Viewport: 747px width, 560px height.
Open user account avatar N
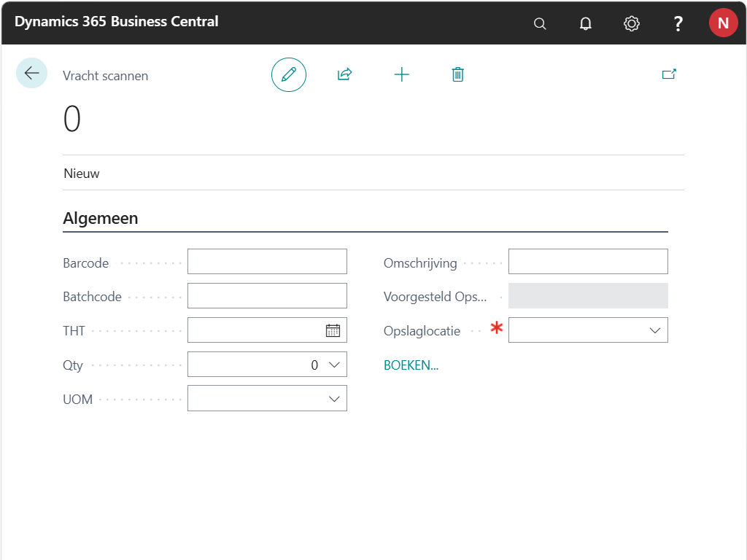(x=722, y=23)
